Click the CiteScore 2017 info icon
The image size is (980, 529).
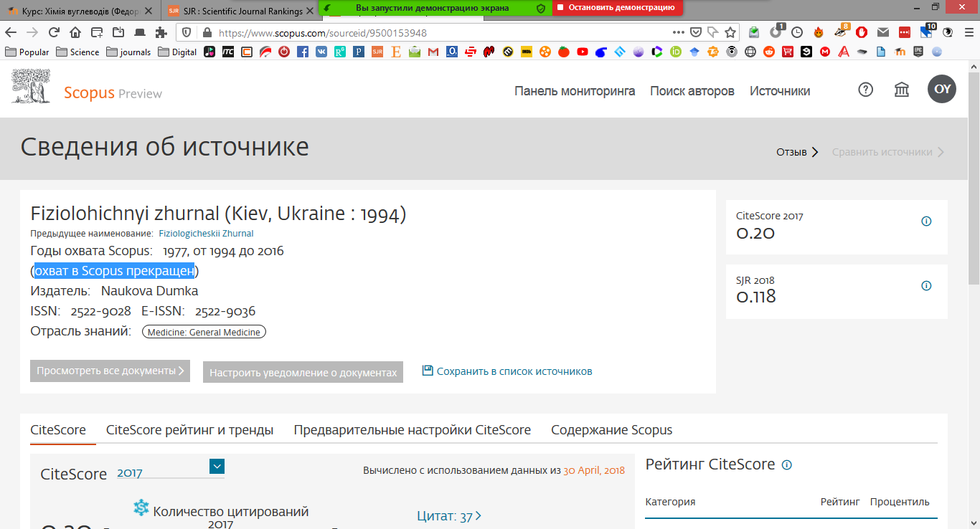(926, 221)
